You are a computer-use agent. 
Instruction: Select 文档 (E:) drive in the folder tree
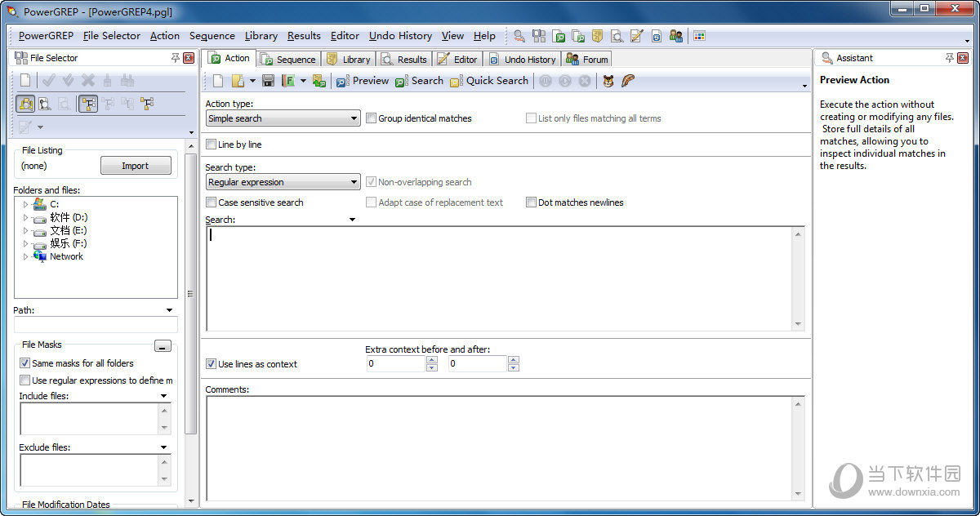tap(68, 230)
